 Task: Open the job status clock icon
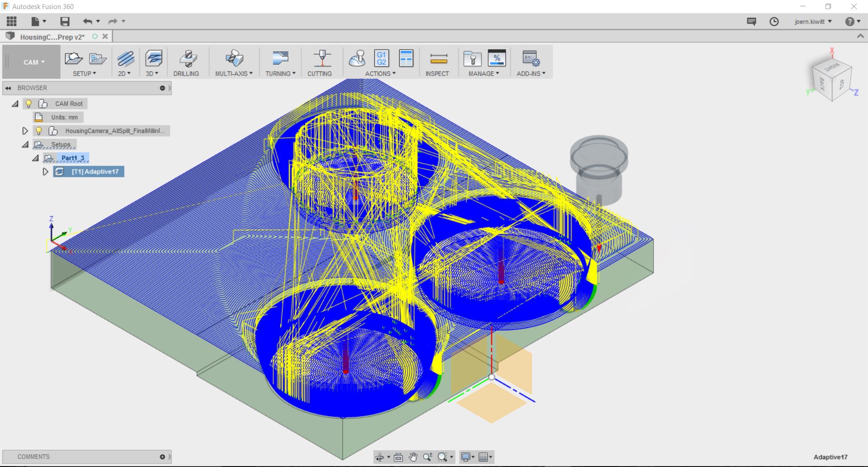coord(774,22)
